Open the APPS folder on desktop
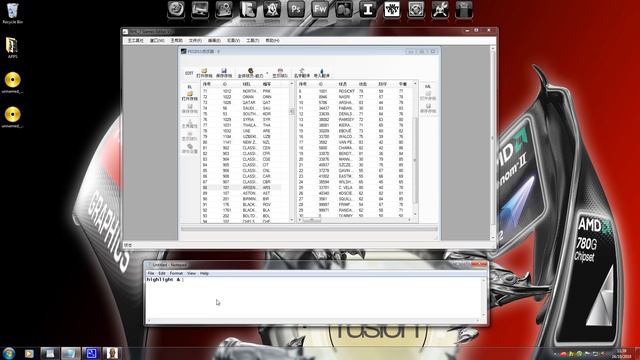 tap(12, 47)
